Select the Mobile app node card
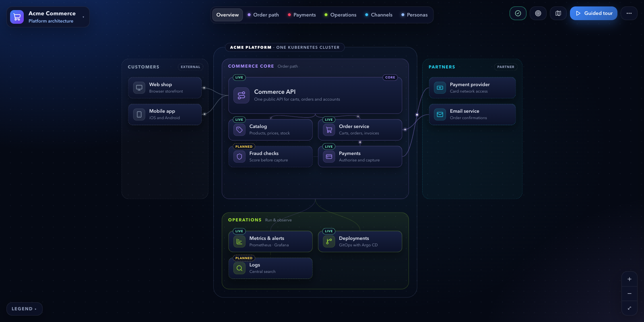644x322 pixels. 165,114
